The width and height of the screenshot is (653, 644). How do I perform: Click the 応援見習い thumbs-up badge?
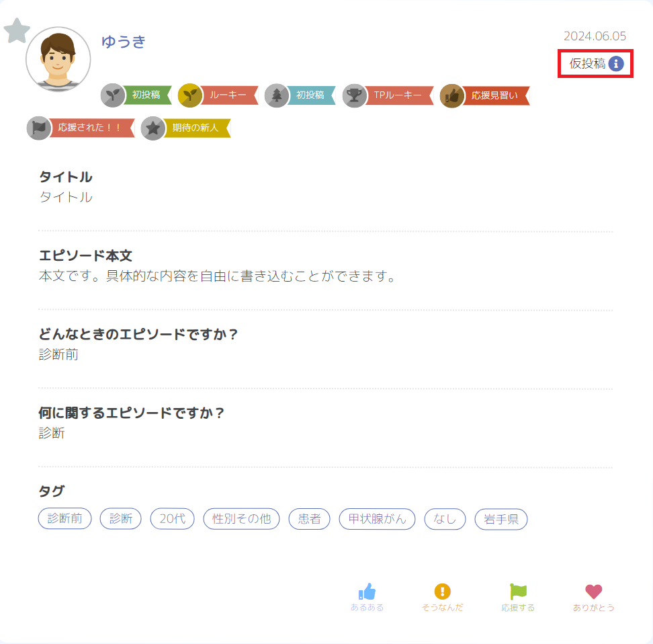(x=485, y=95)
